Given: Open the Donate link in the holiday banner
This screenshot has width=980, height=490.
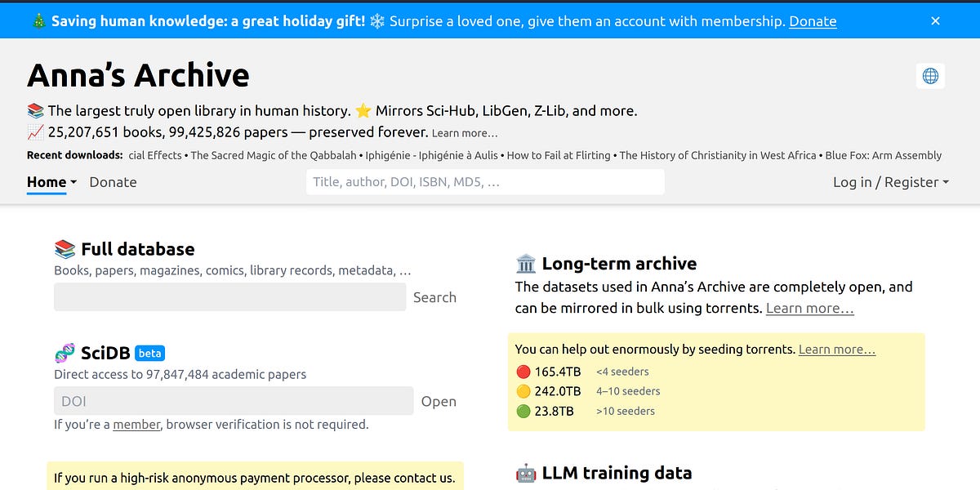Looking at the screenshot, I should click(x=813, y=21).
